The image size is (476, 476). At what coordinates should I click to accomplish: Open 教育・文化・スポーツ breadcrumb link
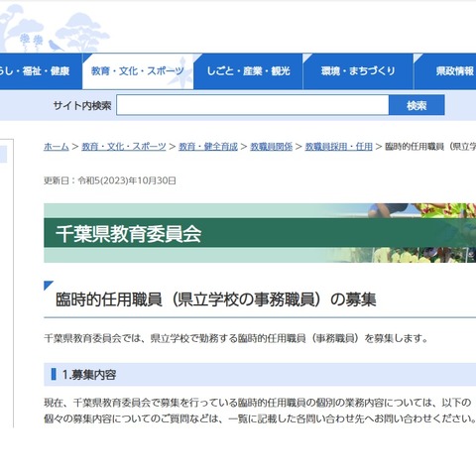[x=124, y=146]
